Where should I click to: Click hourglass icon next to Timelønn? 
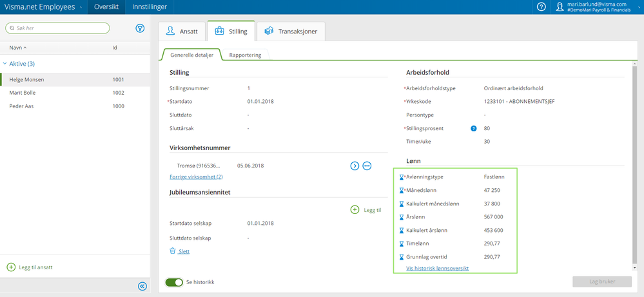click(402, 244)
